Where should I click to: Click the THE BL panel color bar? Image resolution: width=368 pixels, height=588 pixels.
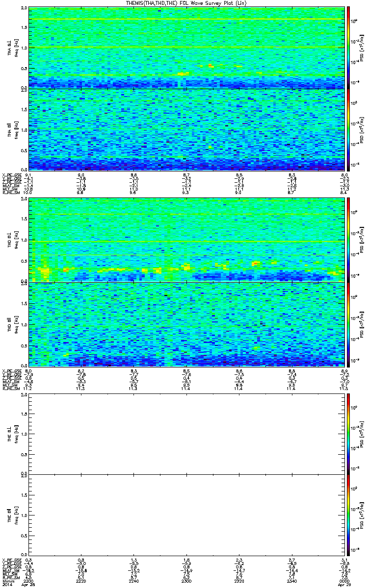349,433
